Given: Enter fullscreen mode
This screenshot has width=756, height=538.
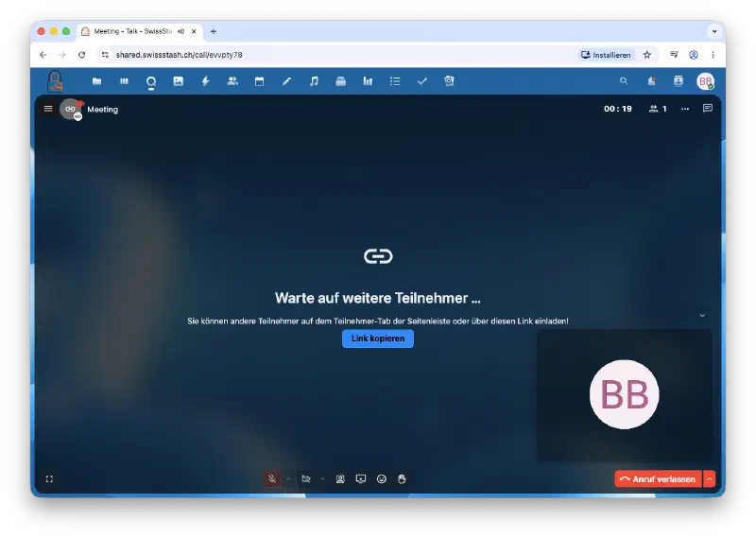Looking at the screenshot, I should coord(49,478).
